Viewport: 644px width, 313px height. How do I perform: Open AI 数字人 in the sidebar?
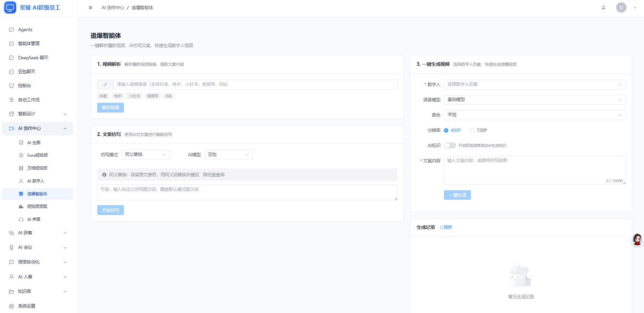tap(36, 181)
